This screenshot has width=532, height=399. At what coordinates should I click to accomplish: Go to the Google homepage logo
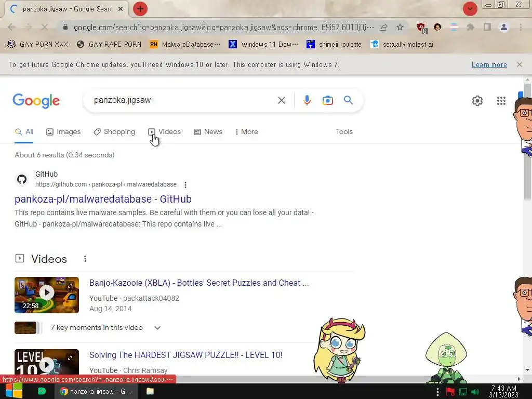click(36, 101)
